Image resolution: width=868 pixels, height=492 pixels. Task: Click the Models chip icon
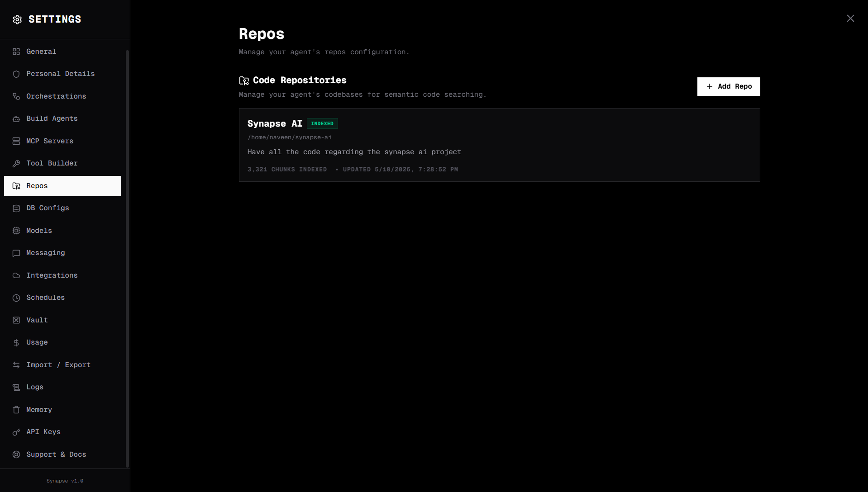tap(16, 231)
